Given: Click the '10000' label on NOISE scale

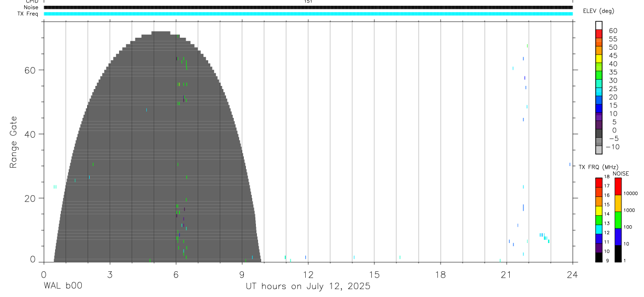Looking at the screenshot, I should coord(630,193).
